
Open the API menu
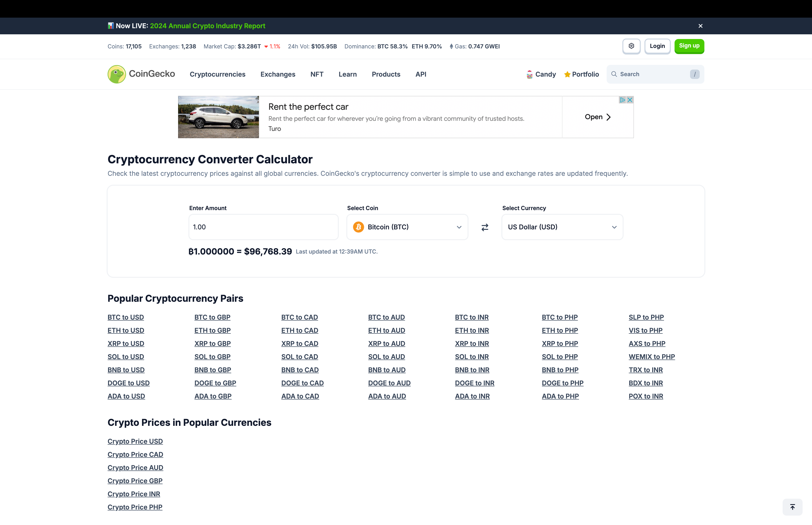[x=421, y=74]
